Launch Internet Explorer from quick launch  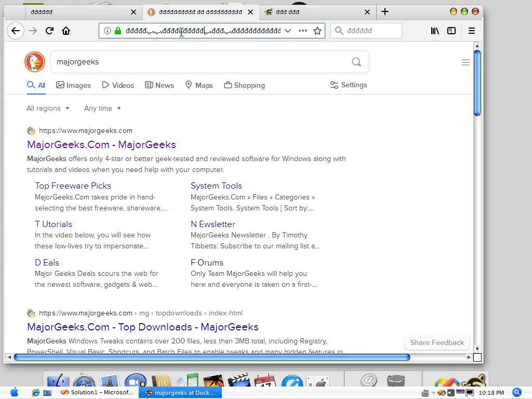tap(36, 393)
